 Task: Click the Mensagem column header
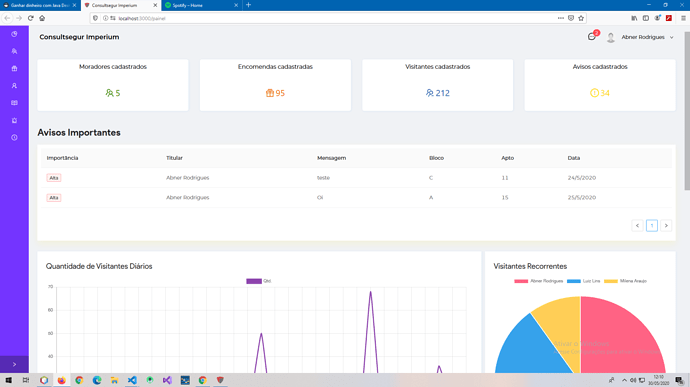(331, 158)
